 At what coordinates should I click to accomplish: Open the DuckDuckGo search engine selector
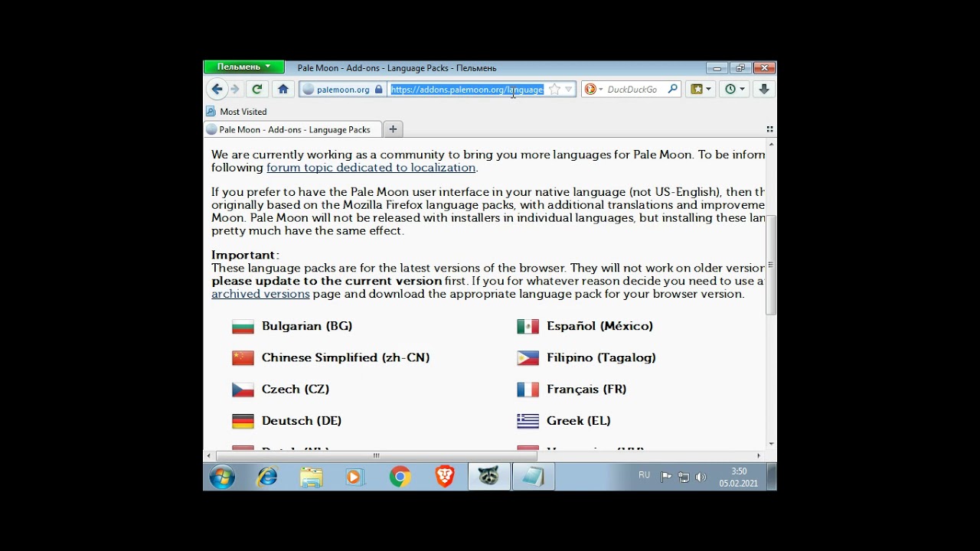click(593, 90)
